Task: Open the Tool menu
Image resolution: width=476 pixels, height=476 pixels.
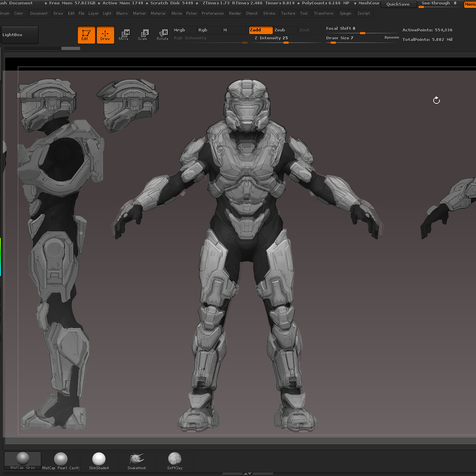Action: (x=303, y=13)
